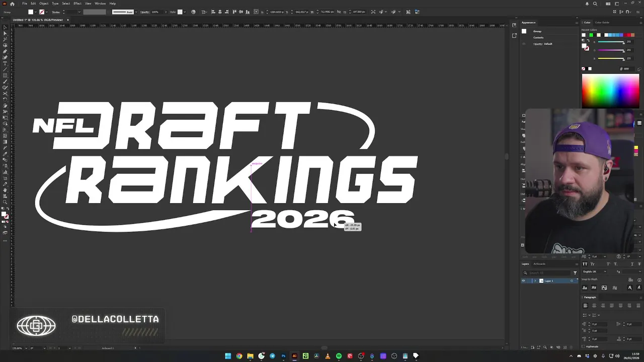Click the green recent color swatch
Image resolution: width=644 pixels, height=362 pixels.
(x=591, y=35)
